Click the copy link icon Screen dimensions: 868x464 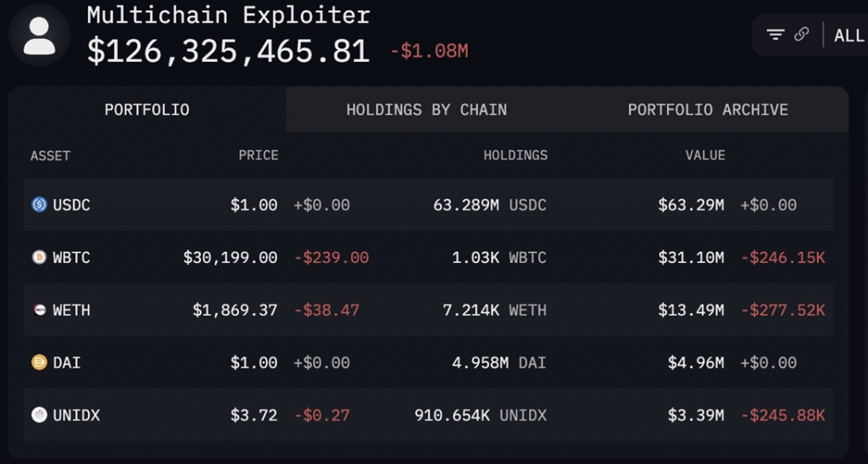pos(801,35)
